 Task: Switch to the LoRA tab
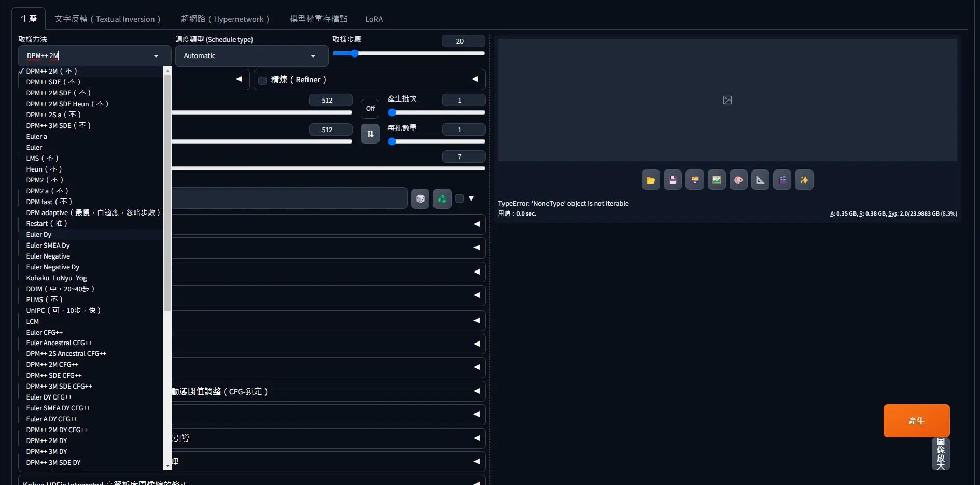click(x=374, y=19)
